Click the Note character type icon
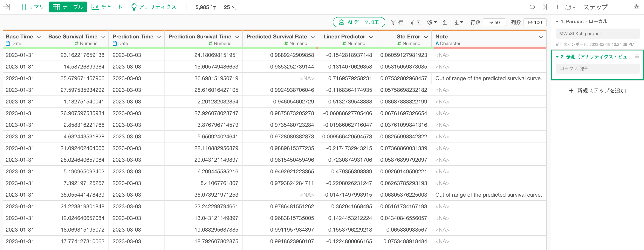The image size is (644, 250). pos(437,43)
